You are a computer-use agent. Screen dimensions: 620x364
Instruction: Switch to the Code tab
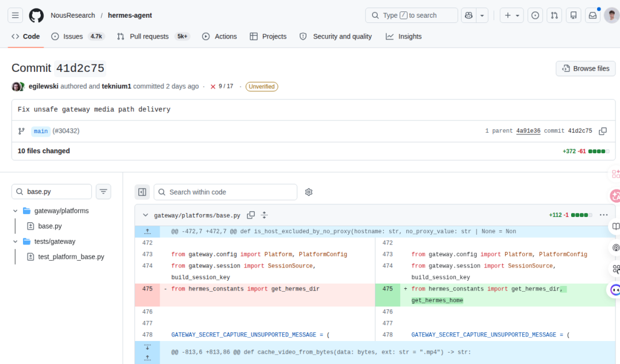point(26,36)
